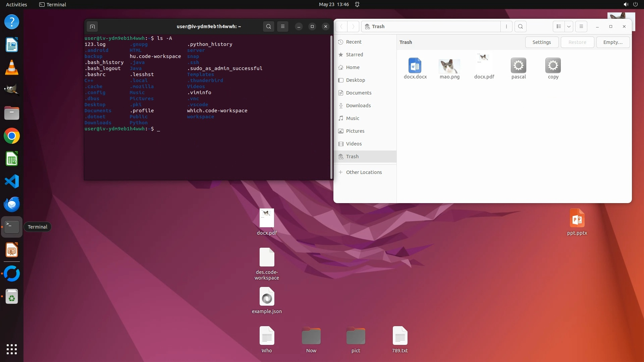This screenshot has height=362, width=644.
Task: Open the Activities overview
Action: click(16, 4)
